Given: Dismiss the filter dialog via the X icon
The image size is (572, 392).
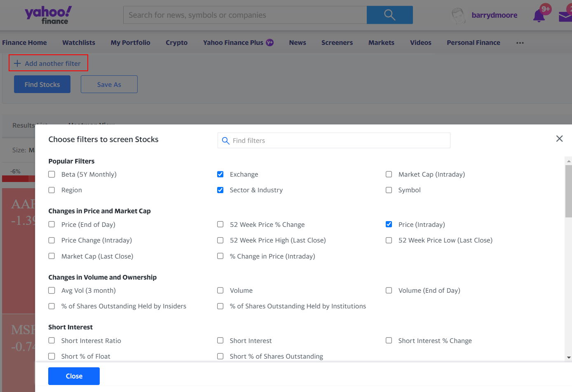Looking at the screenshot, I should 559,138.
